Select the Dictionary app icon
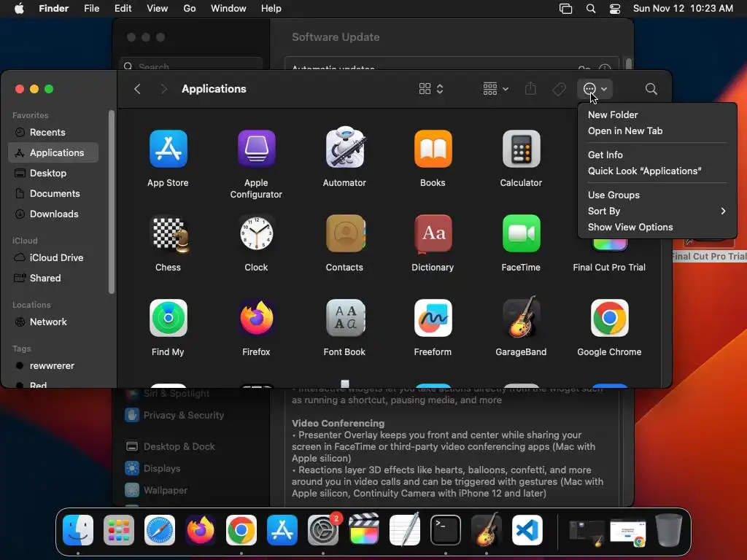This screenshot has height=560, width=747. [433, 234]
